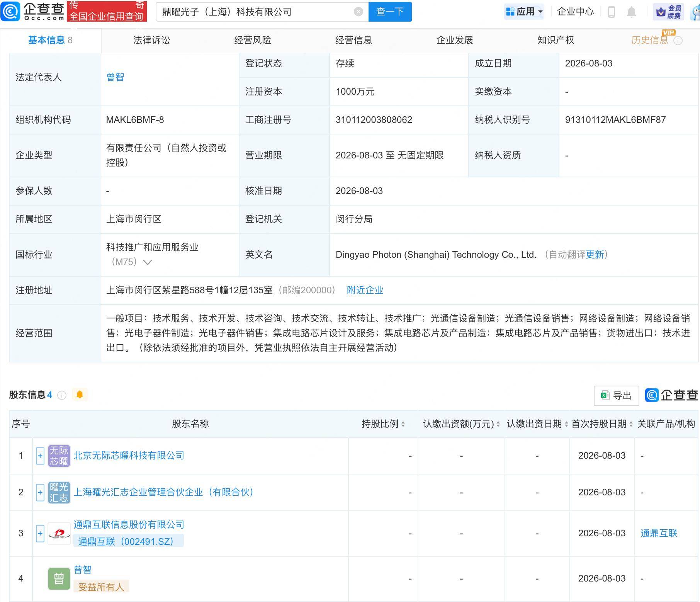Click the info icon beside 历史信息

(x=678, y=41)
